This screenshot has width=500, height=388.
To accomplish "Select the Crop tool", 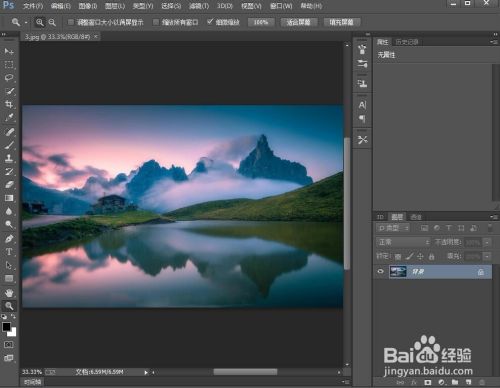I will click(x=9, y=104).
